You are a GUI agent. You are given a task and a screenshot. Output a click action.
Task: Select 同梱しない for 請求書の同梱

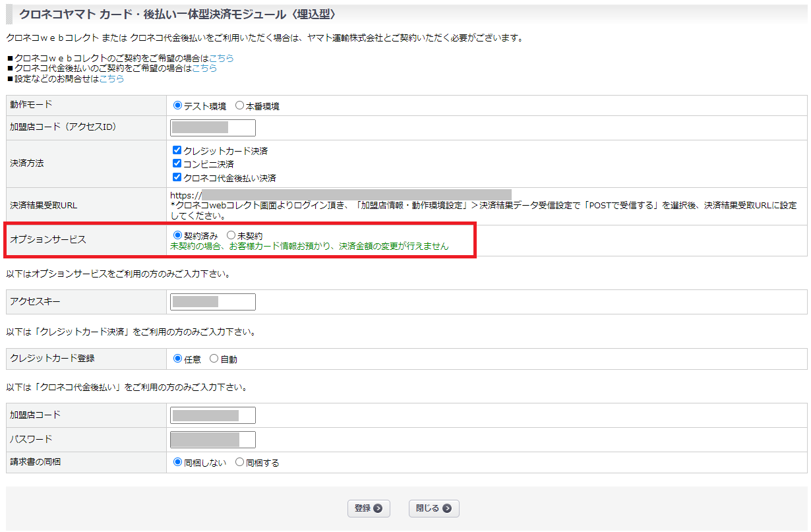[x=177, y=462]
